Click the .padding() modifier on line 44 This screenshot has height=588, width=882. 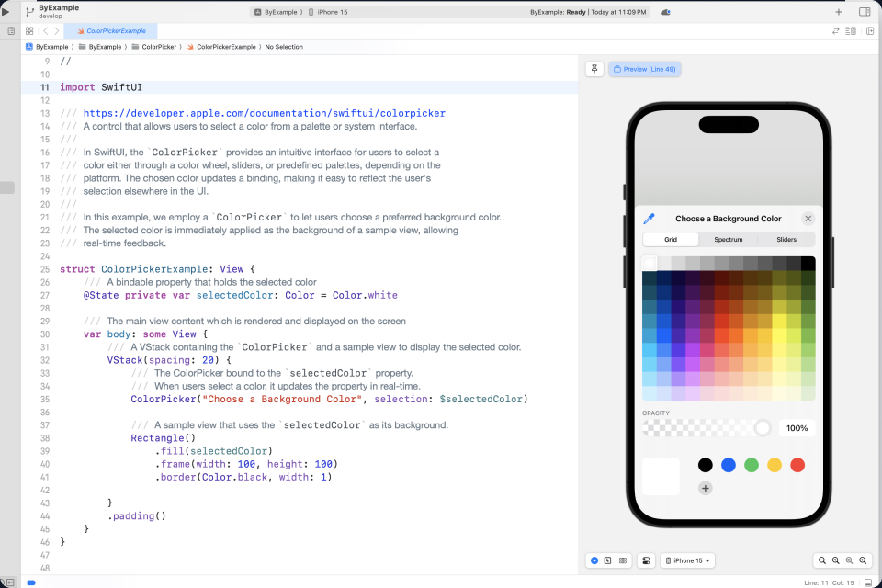coord(137,515)
